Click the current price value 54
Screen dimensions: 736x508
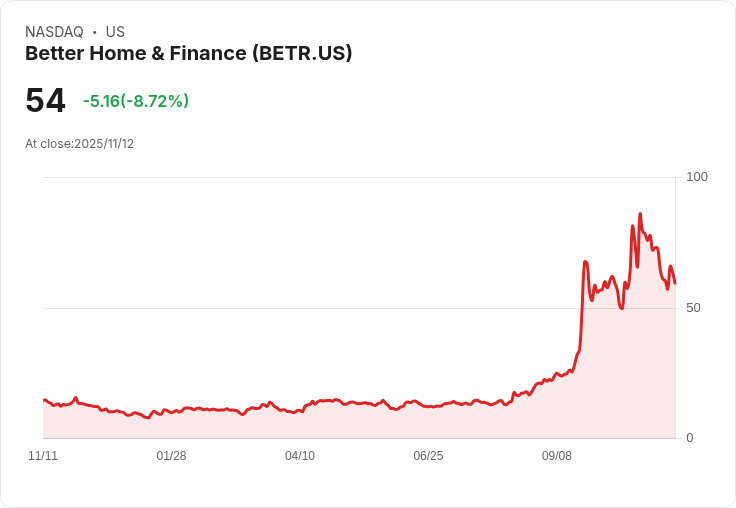coord(45,101)
